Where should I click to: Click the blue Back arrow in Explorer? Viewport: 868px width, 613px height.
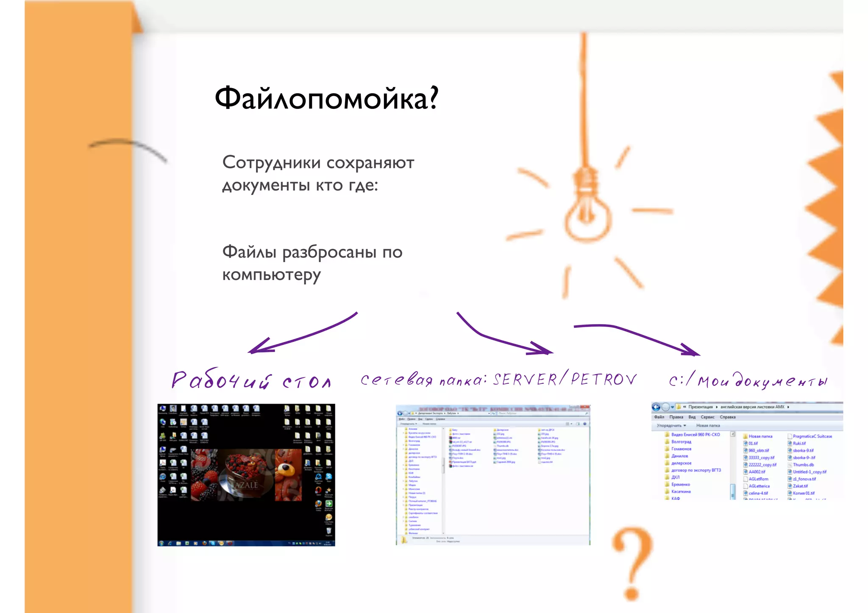(x=656, y=407)
